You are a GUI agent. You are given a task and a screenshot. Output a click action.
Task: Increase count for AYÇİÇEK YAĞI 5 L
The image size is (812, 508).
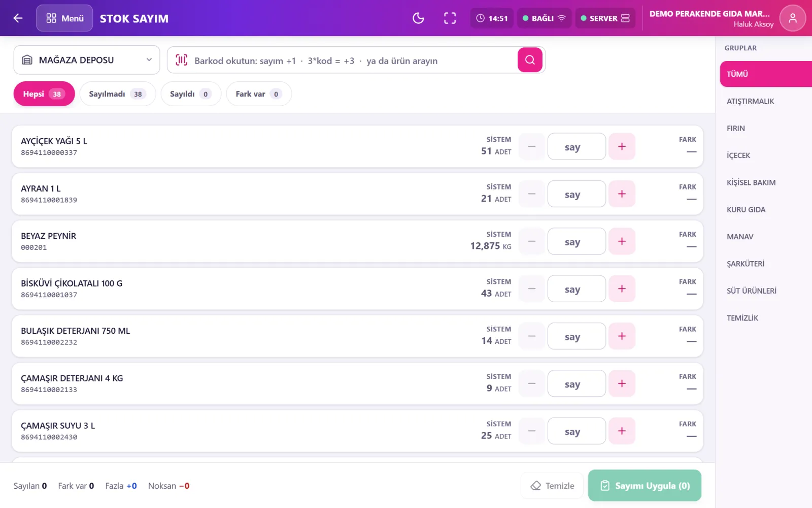click(x=622, y=146)
